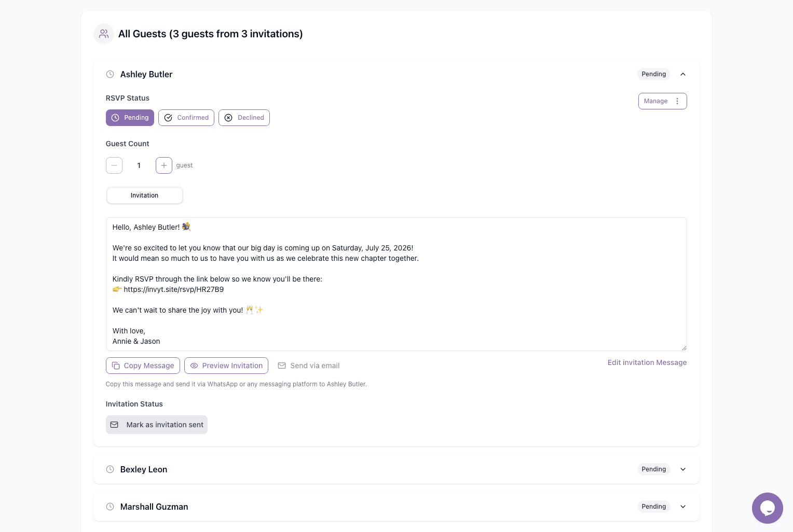Click the eye icon on Preview Invitation
The height and width of the screenshot is (532, 793).
194,366
